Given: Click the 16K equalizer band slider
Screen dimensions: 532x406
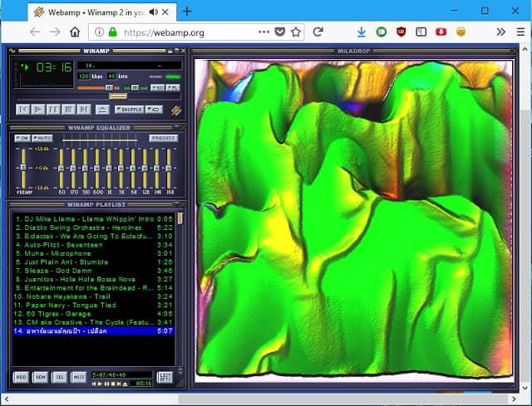Looking at the screenshot, I should pyautogui.click(x=169, y=168).
